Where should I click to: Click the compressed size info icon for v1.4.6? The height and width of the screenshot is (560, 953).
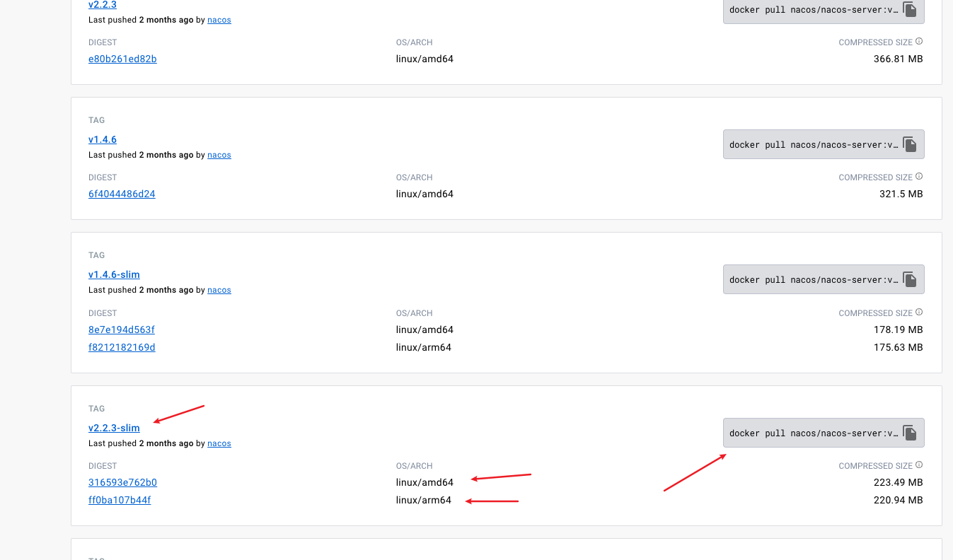pos(919,177)
